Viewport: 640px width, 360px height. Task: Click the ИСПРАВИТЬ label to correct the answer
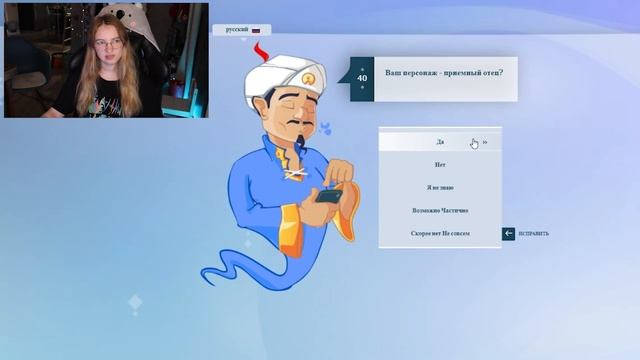pos(533,234)
